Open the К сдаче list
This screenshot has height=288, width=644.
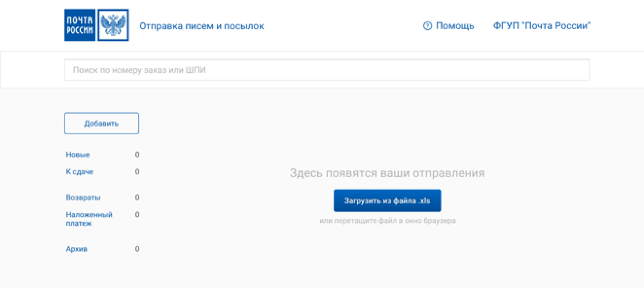click(79, 172)
